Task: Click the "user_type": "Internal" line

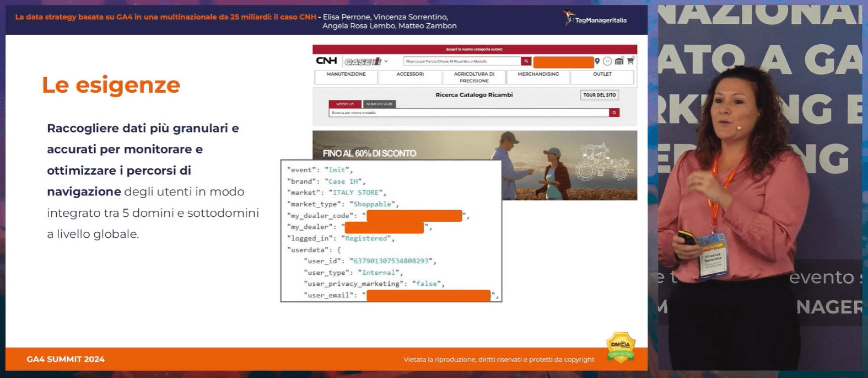Action: coord(353,273)
